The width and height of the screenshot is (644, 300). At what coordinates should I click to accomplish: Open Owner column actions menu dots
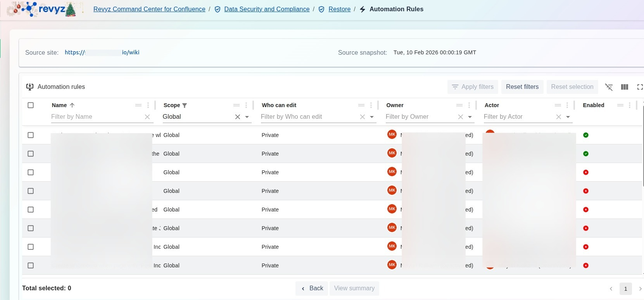(x=469, y=105)
